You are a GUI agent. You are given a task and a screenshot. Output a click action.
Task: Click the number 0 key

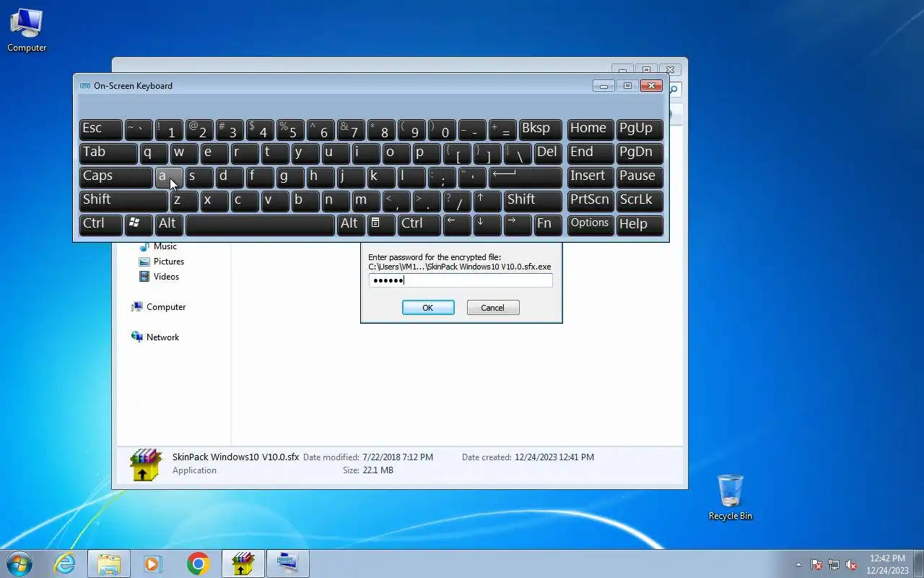pos(442,129)
